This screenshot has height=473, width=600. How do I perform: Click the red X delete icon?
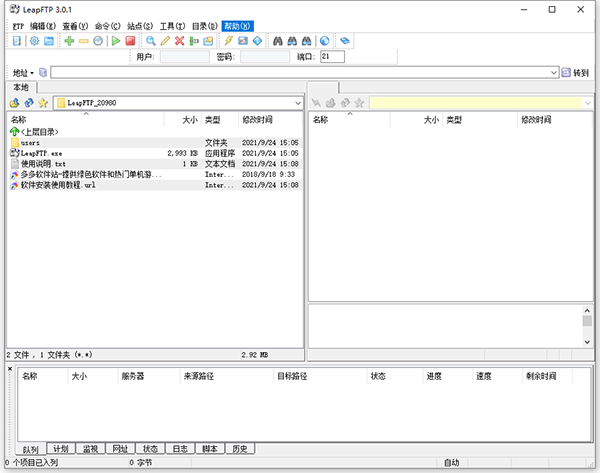[179, 41]
